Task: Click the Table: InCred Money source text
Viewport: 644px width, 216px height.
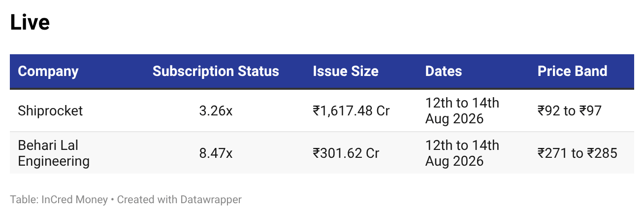Action: click(59, 200)
